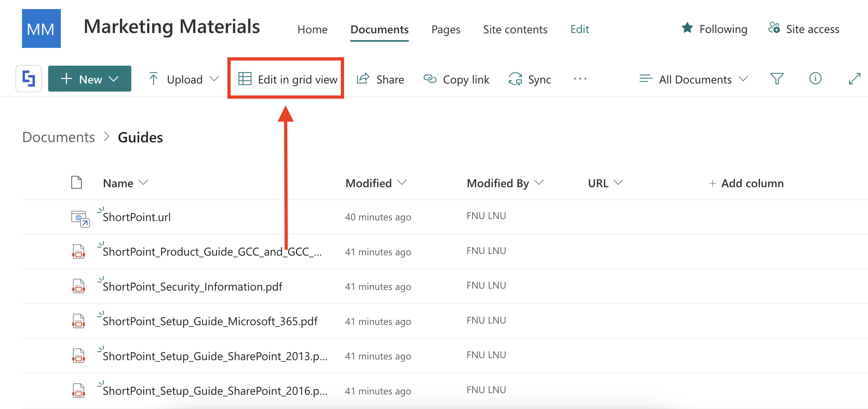Screen dimensions: 868x409
Task: Sync the document library
Action: 530,79
